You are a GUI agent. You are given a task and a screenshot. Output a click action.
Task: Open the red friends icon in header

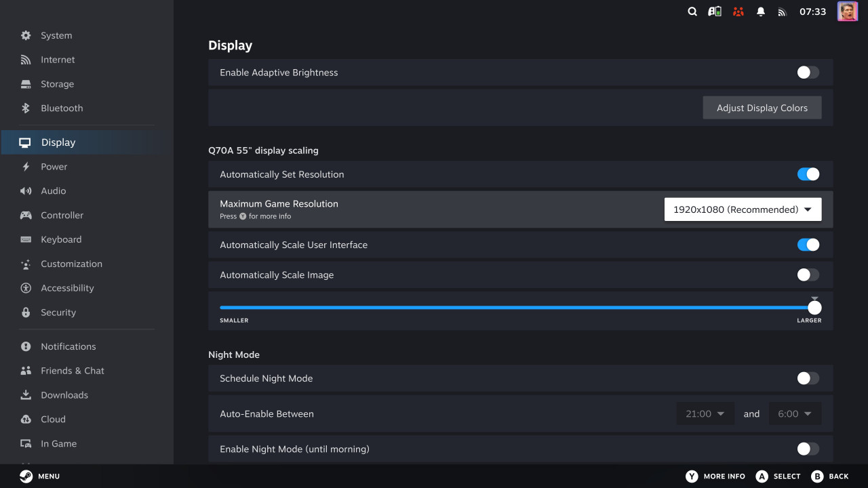[738, 12]
